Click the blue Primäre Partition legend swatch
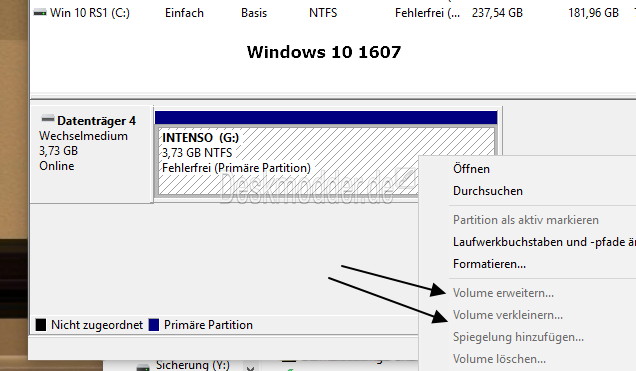636x371 pixels. coord(154,325)
